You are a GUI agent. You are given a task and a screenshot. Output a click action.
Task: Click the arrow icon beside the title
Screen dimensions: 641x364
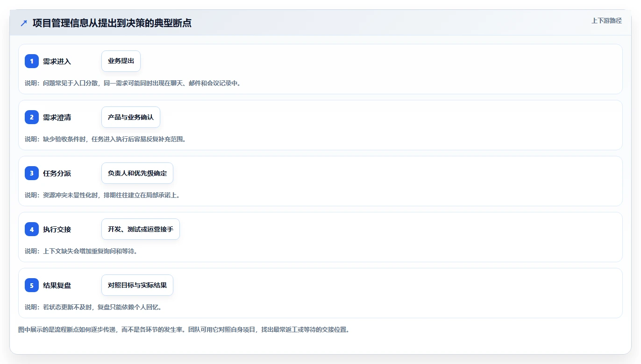tap(24, 23)
